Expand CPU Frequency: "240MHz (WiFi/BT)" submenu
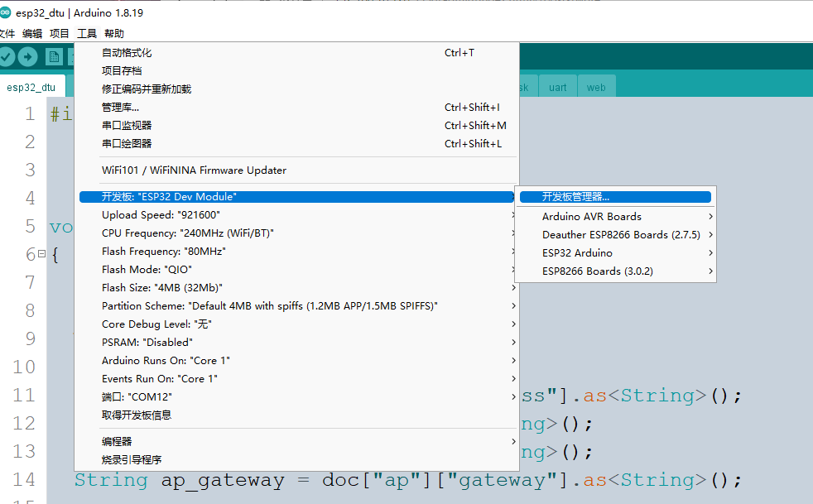Viewport: 813px width, 504px height. click(x=297, y=233)
